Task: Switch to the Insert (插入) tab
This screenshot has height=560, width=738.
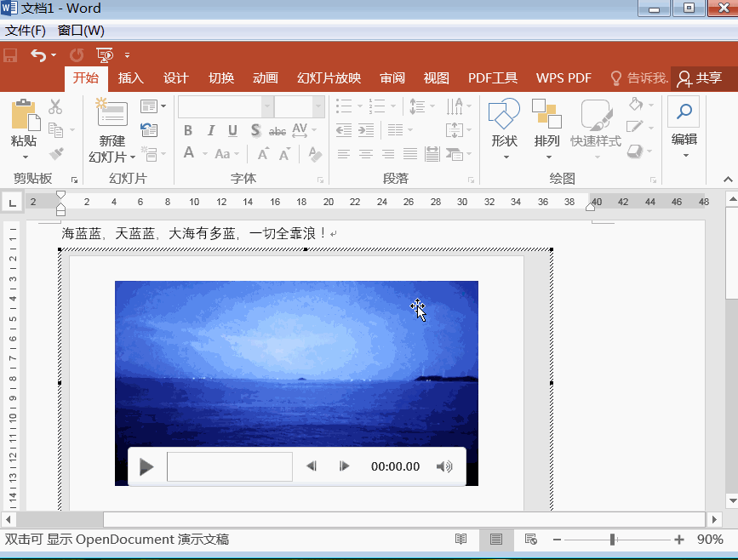Action: coord(130,78)
